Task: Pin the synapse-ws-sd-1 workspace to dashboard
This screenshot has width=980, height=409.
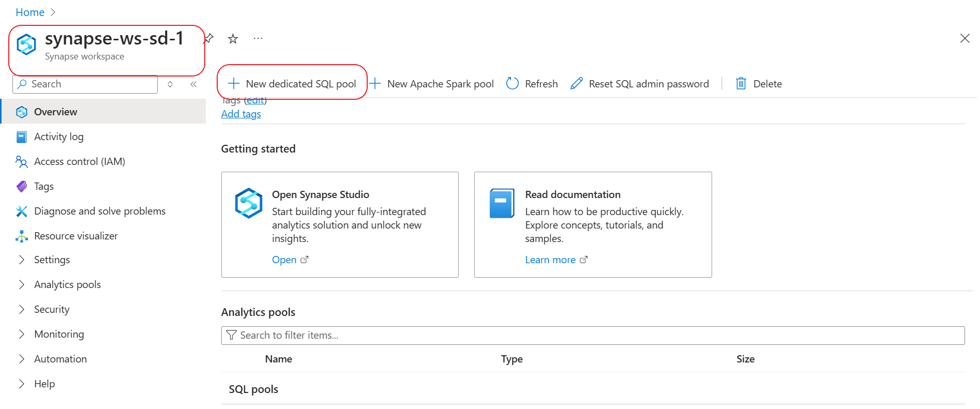Action: click(209, 38)
